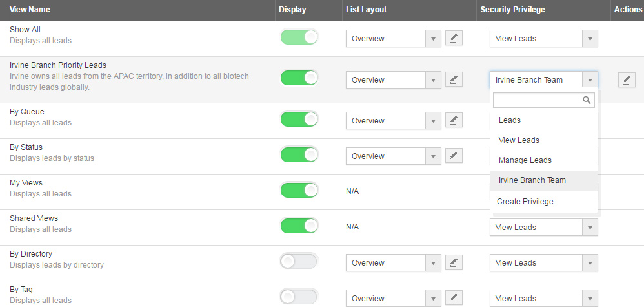Disable display toggle for By Queue
This screenshot has height=307, width=644.
point(299,120)
